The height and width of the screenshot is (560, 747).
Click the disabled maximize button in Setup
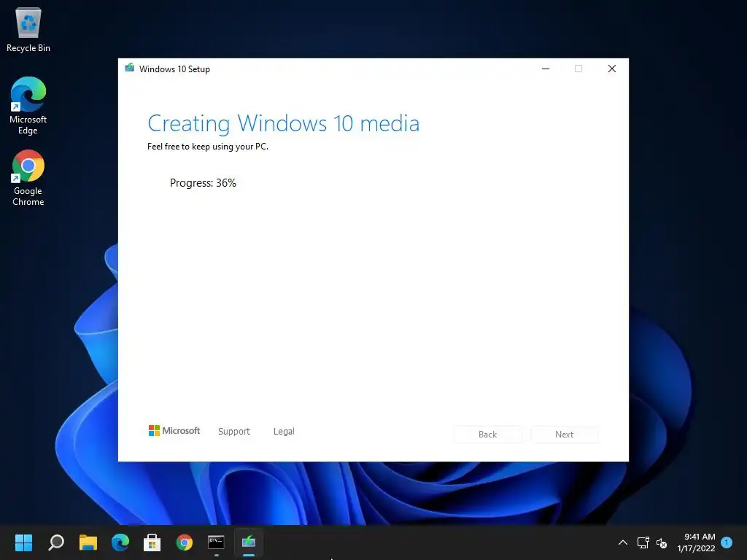click(578, 69)
